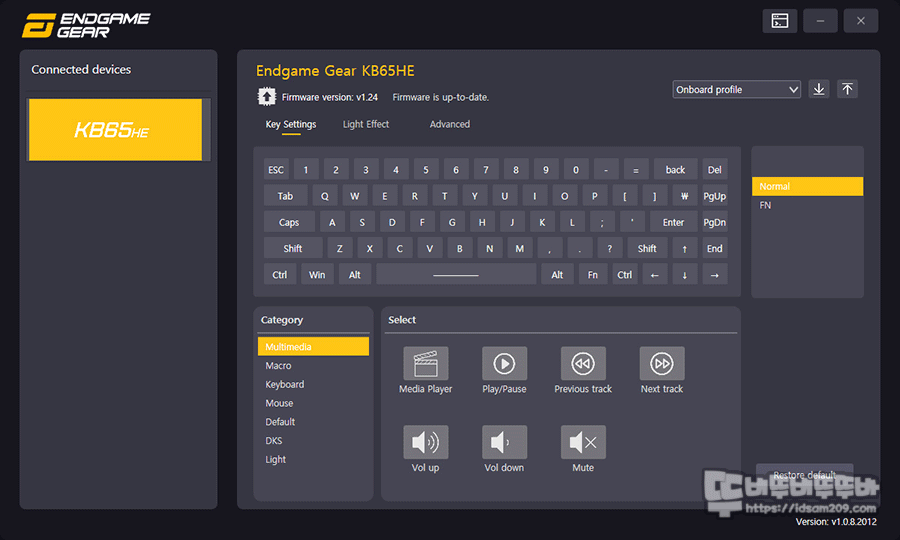Select the right Shift key

click(647, 248)
